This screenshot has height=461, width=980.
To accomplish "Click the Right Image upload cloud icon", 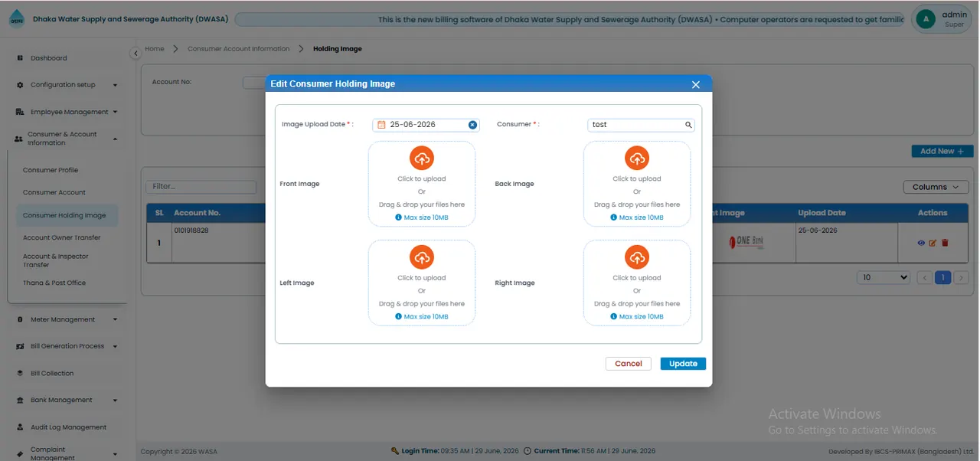I will click(x=637, y=257).
